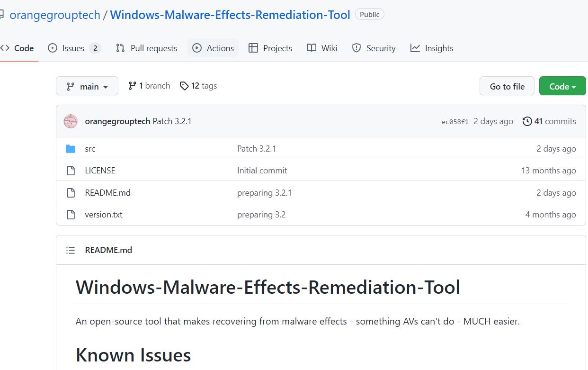Screen dimensions: 588x370
Task: Click the src folder icon
Action: 71,149
